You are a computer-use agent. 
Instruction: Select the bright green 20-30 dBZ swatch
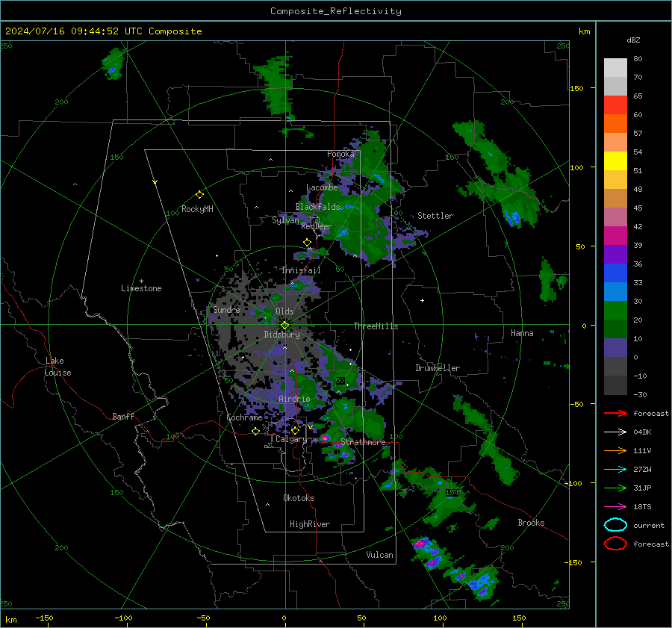click(x=615, y=311)
